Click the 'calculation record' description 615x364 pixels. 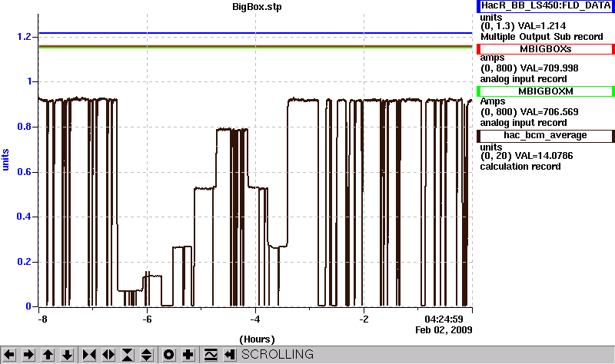(520, 167)
